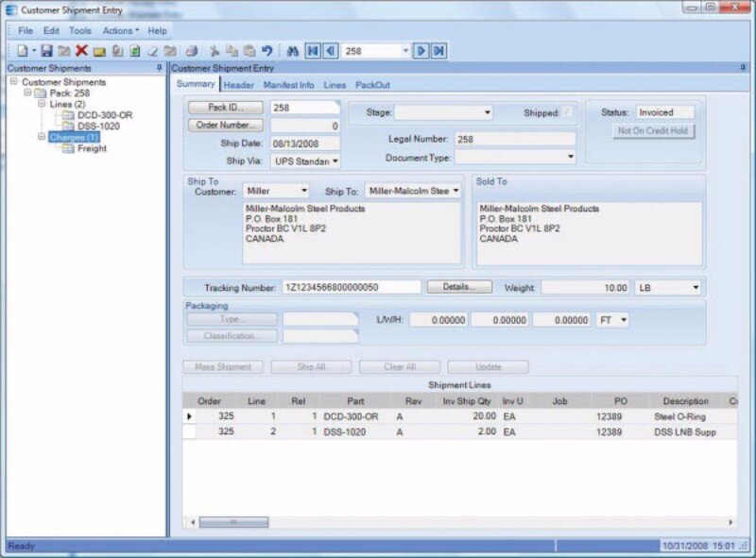Open the Actions menu

coord(120,30)
